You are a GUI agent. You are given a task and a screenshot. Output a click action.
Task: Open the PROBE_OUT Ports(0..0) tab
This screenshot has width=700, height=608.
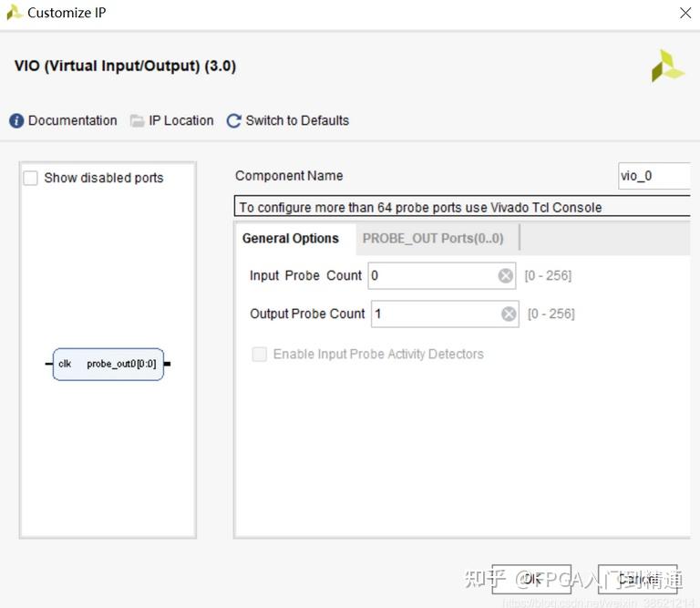coord(433,239)
